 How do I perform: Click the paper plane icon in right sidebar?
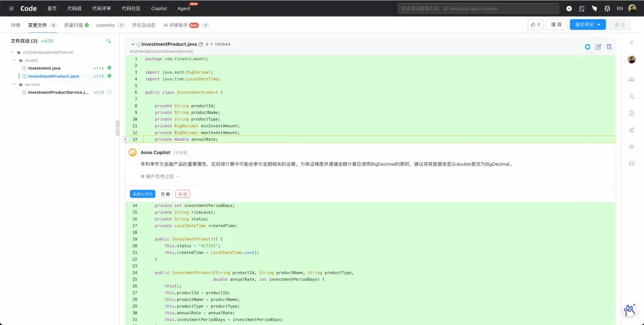(x=631, y=130)
